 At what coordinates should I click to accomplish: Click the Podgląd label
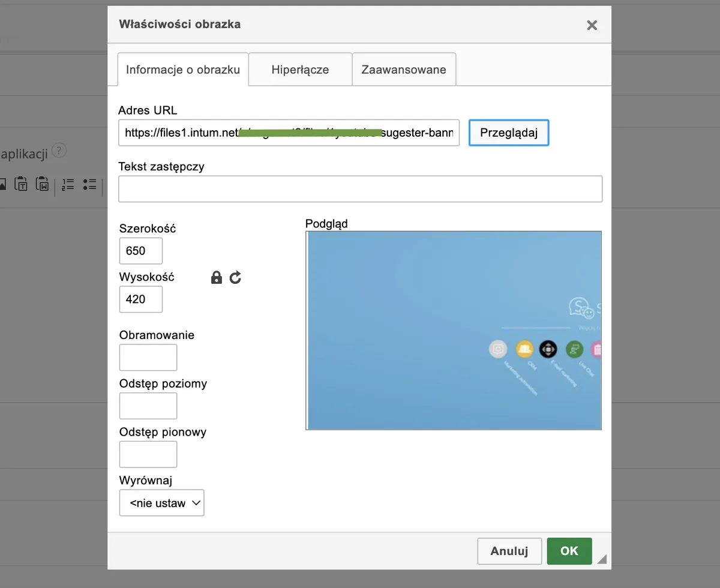326,224
